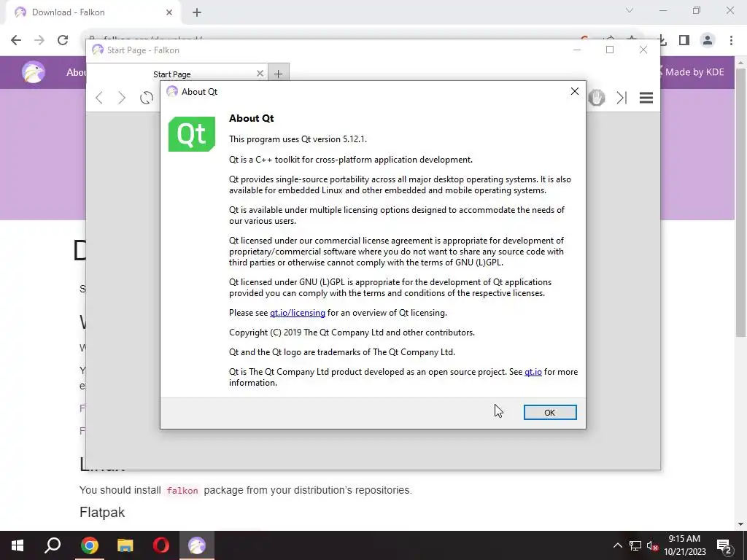
Task: Close the Start Page tab in Falkon
Action: click(x=260, y=74)
